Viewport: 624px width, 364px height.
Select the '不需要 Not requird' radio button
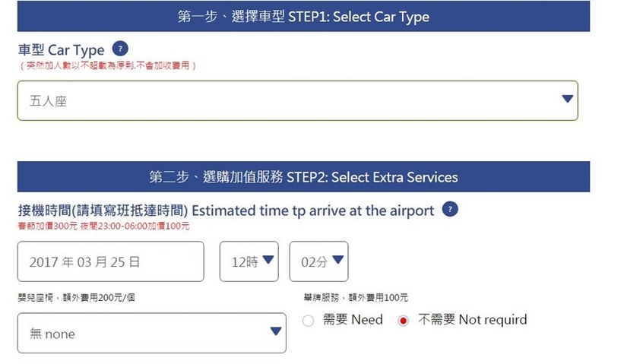click(x=404, y=321)
